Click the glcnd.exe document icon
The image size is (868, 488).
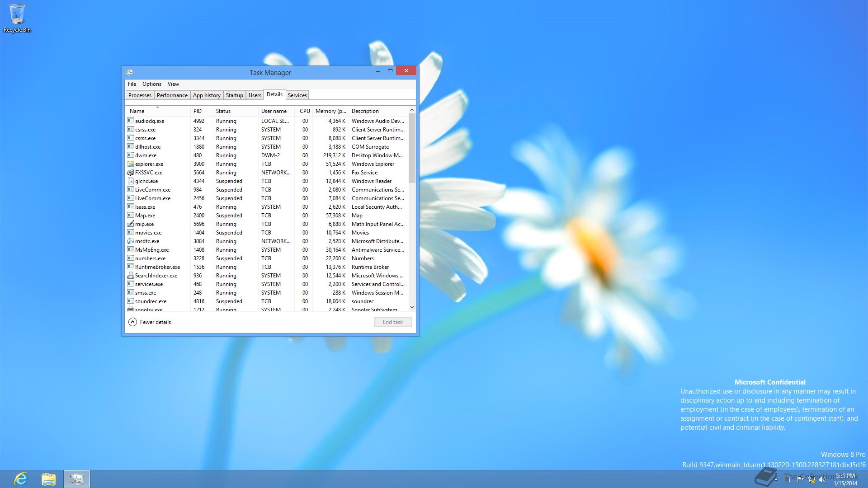pos(130,181)
